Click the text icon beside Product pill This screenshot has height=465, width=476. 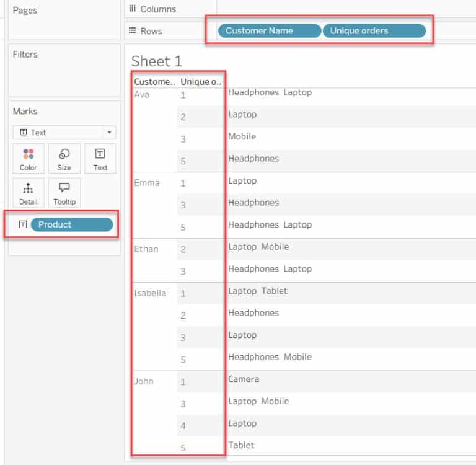22,224
